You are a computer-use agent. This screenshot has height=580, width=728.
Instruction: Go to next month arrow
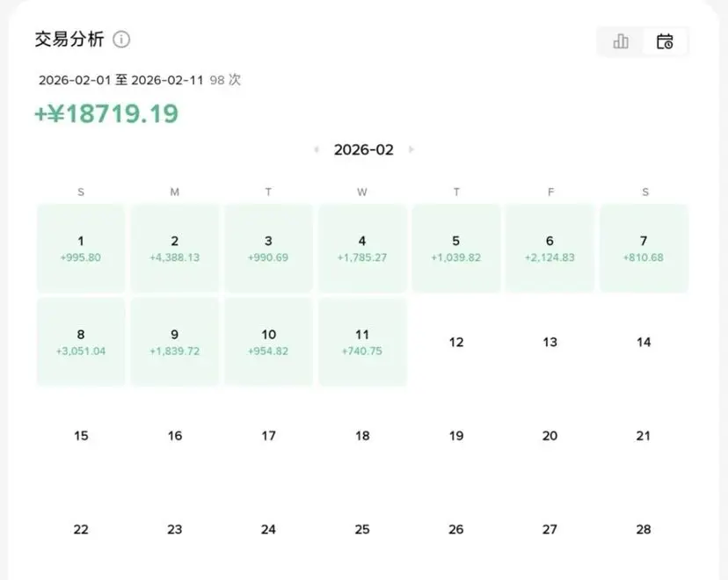click(x=411, y=150)
